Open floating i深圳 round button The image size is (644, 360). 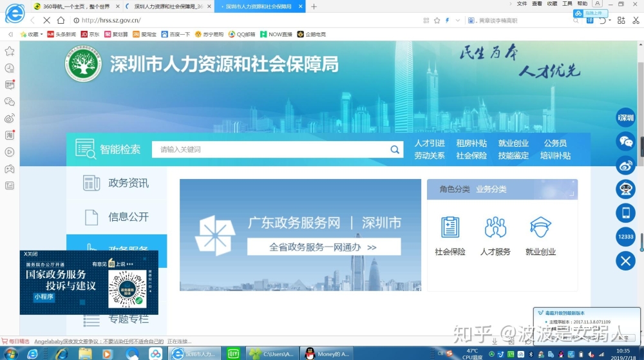(625, 118)
